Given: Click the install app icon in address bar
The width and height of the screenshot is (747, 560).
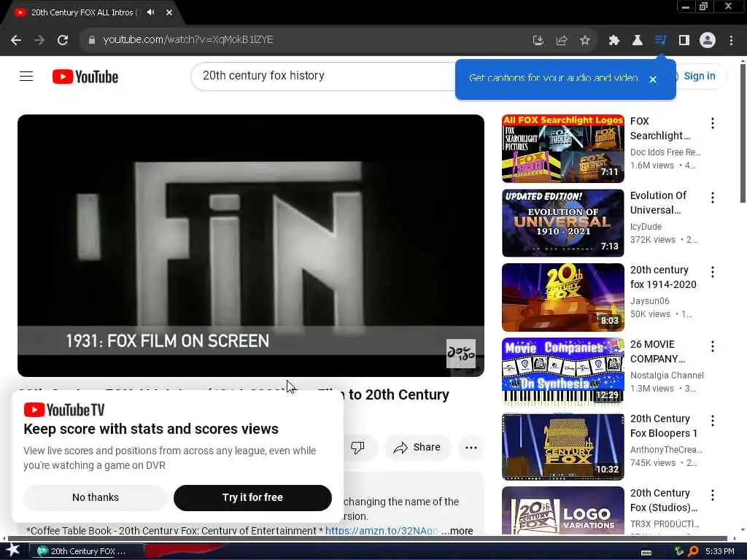Looking at the screenshot, I should (x=538, y=41).
